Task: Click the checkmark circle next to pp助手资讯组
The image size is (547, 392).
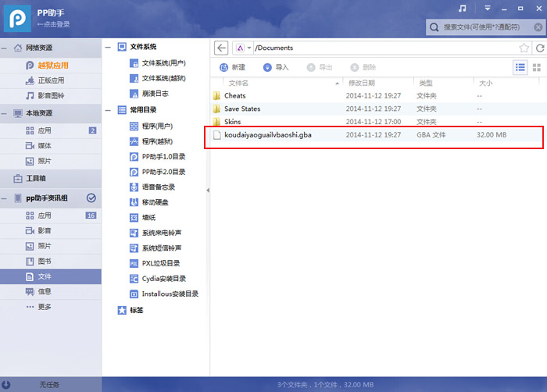Action: click(91, 198)
